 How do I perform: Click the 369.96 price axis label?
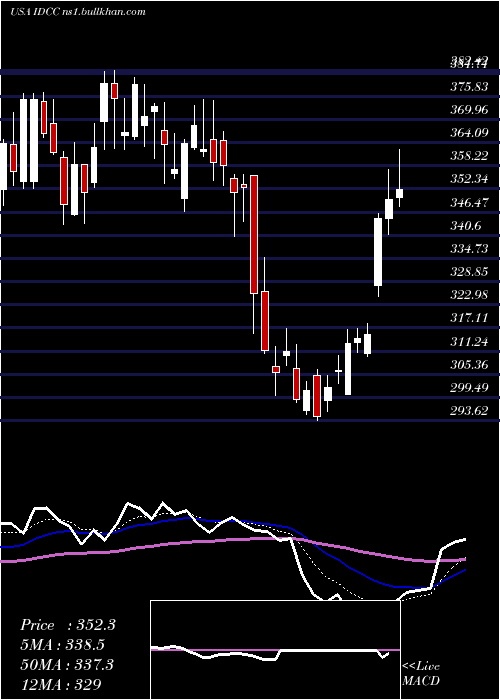[469, 110]
